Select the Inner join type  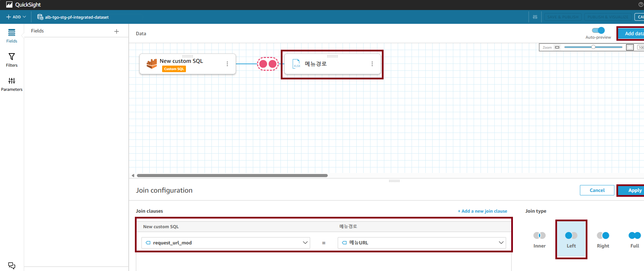coord(539,240)
